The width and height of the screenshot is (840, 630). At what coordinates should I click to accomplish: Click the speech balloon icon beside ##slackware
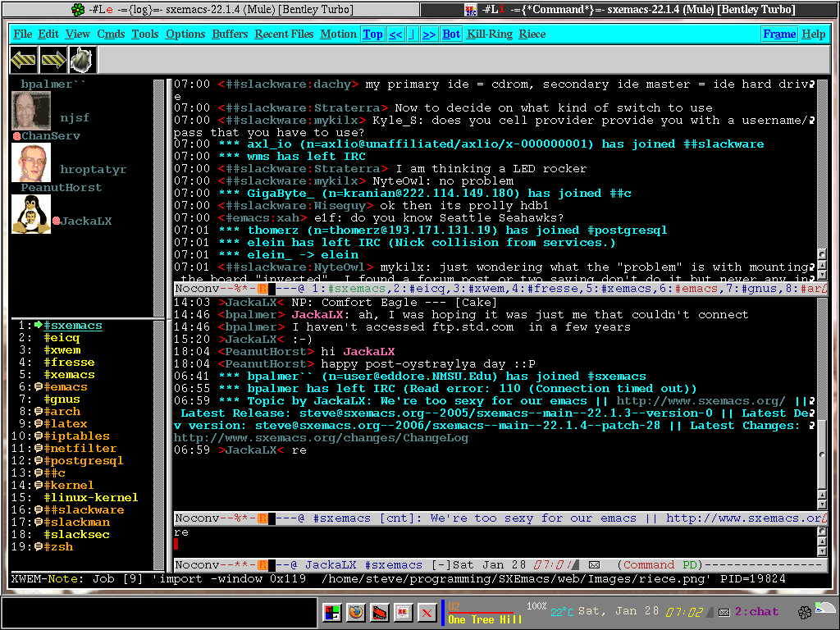pos(39,510)
